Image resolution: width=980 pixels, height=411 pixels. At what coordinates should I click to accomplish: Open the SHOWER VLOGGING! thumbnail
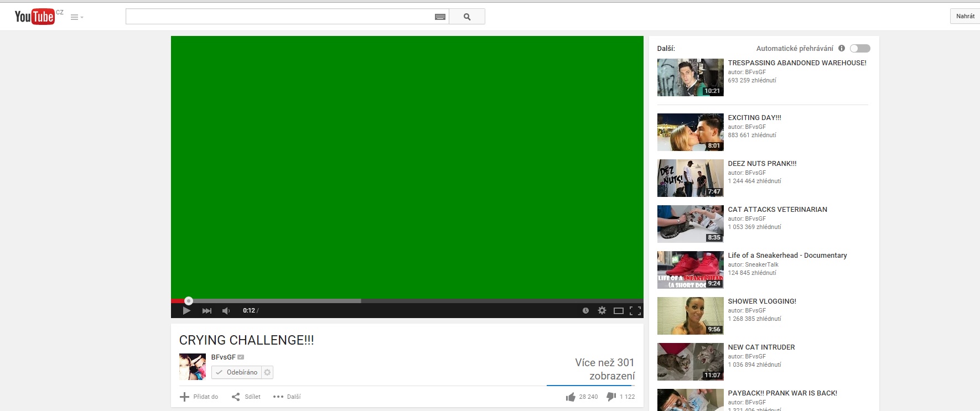(691, 316)
